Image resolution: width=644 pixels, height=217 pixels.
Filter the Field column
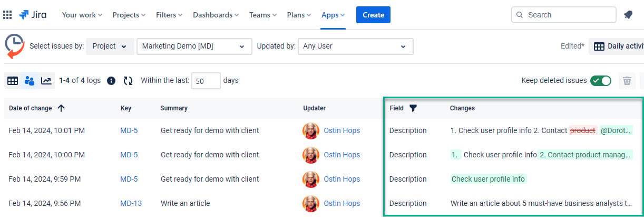coord(413,108)
